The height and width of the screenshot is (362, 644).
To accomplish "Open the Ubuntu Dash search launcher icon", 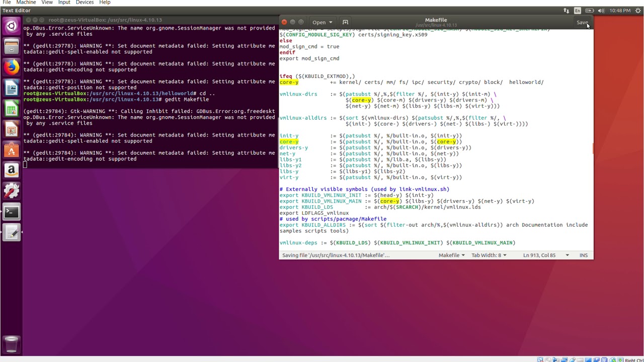I will 11,26.
